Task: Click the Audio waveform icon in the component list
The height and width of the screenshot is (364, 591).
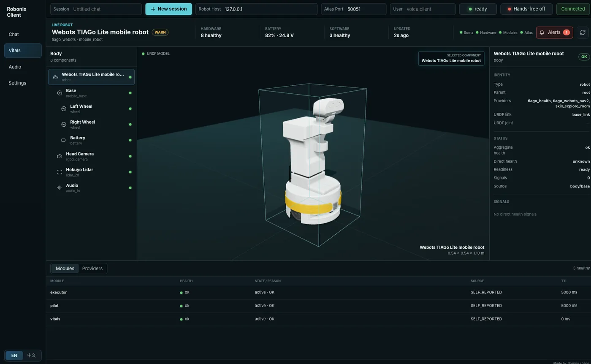Action: pyautogui.click(x=60, y=188)
